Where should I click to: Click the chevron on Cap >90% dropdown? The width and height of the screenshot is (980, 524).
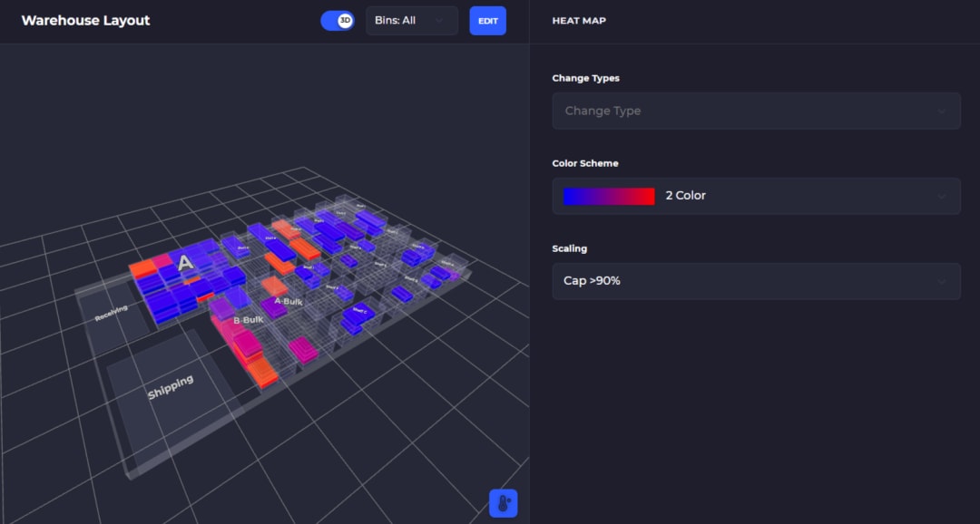[x=941, y=281]
